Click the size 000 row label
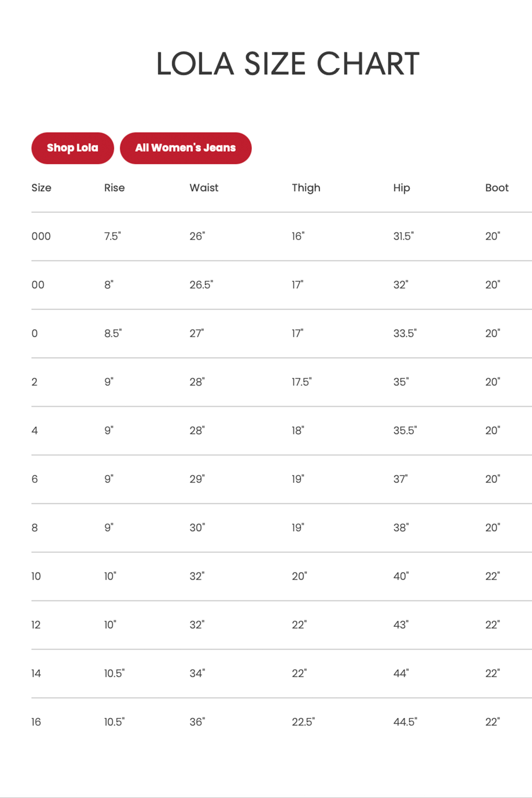 (41, 236)
